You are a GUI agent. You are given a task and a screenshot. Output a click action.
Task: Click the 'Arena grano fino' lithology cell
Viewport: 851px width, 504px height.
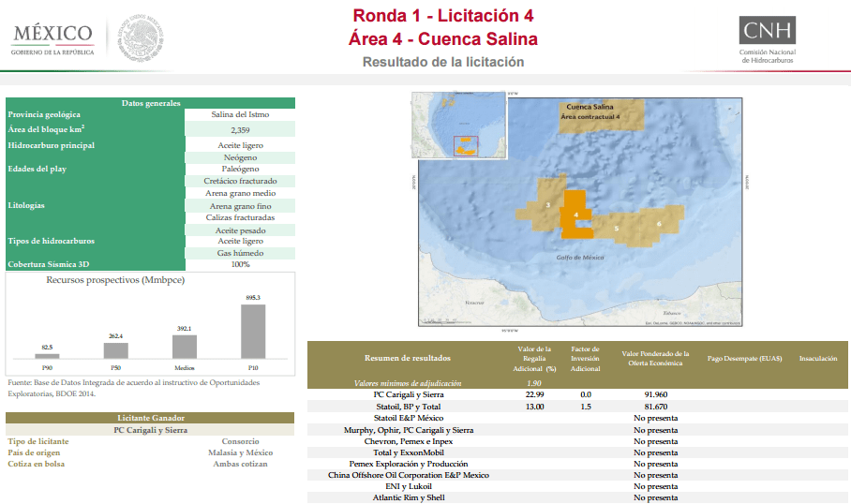(x=240, y=206)
